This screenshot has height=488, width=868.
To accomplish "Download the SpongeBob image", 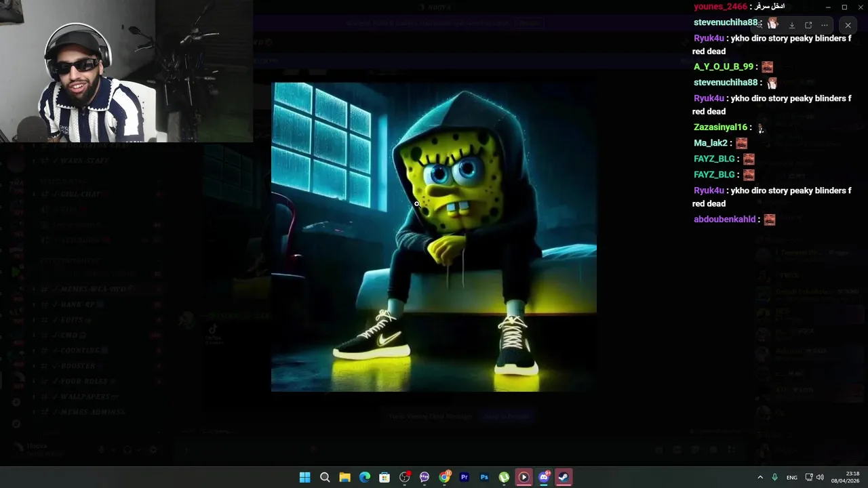I will point(791,25).
